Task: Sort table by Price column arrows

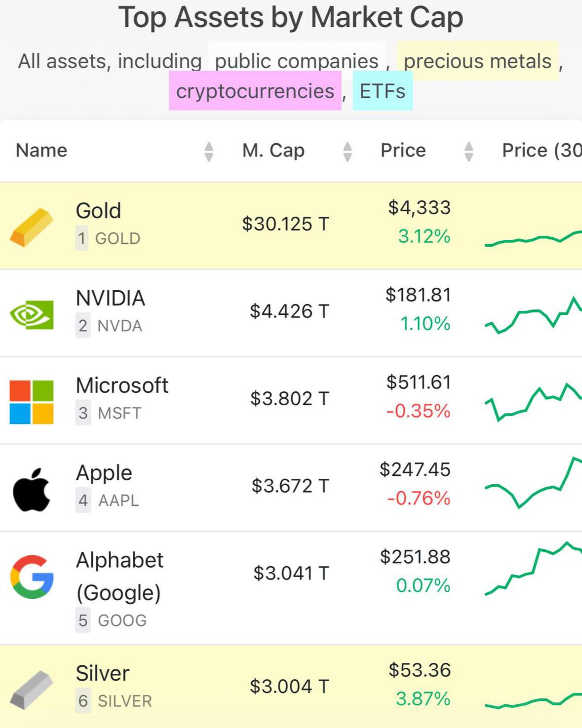Action: point(469,152)
